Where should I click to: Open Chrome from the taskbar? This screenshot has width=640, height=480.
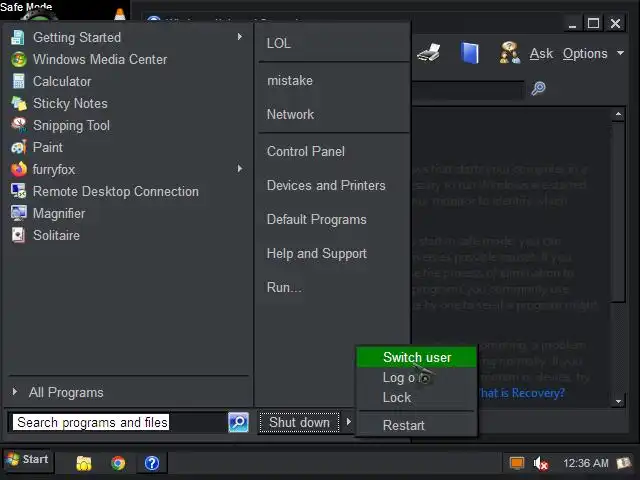118,463
